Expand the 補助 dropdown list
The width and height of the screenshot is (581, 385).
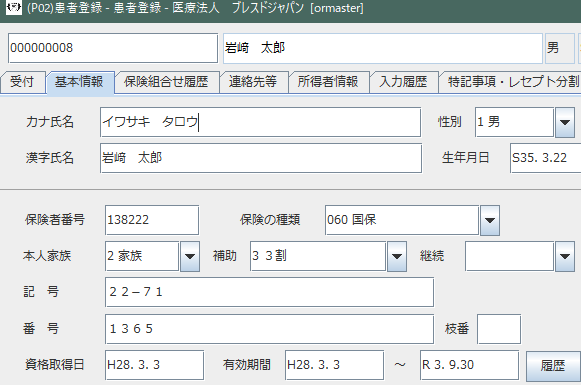pos(397,256)
